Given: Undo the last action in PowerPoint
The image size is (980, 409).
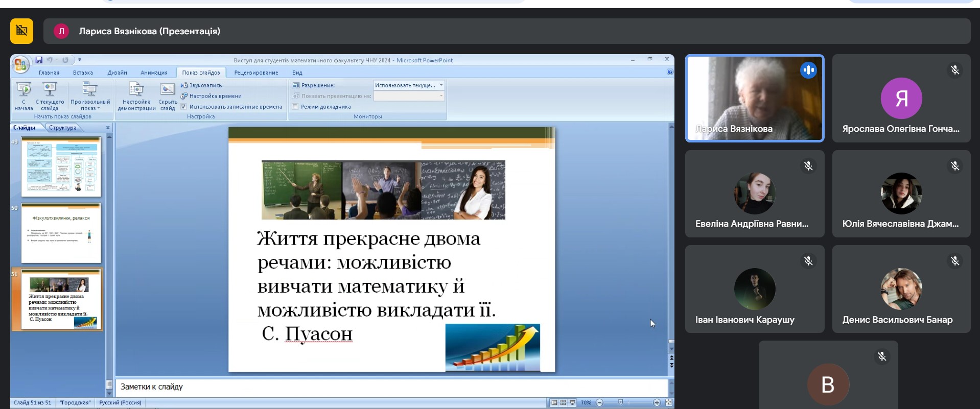Looking at the screenshot, I should 50,60.
